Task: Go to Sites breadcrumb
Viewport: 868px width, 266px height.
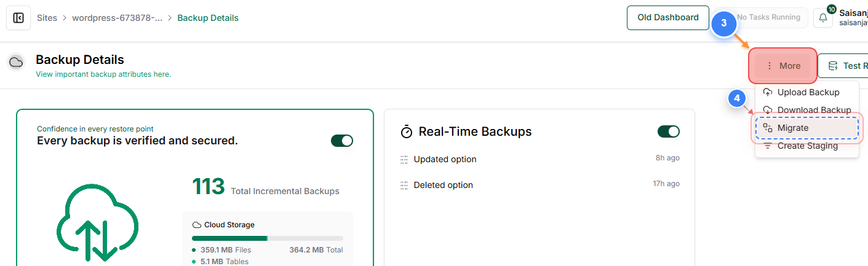Action: tap(47, 18)
